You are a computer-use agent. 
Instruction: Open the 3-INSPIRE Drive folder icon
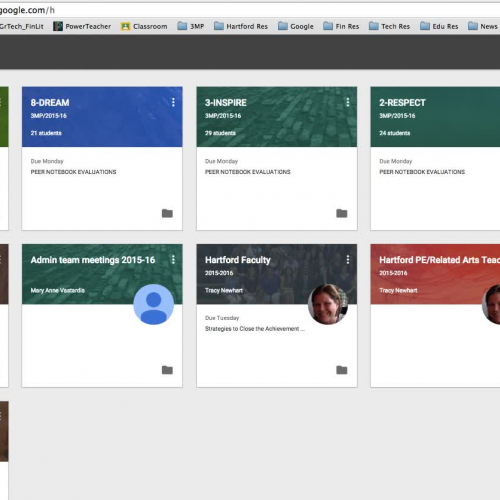coord(342,213)
